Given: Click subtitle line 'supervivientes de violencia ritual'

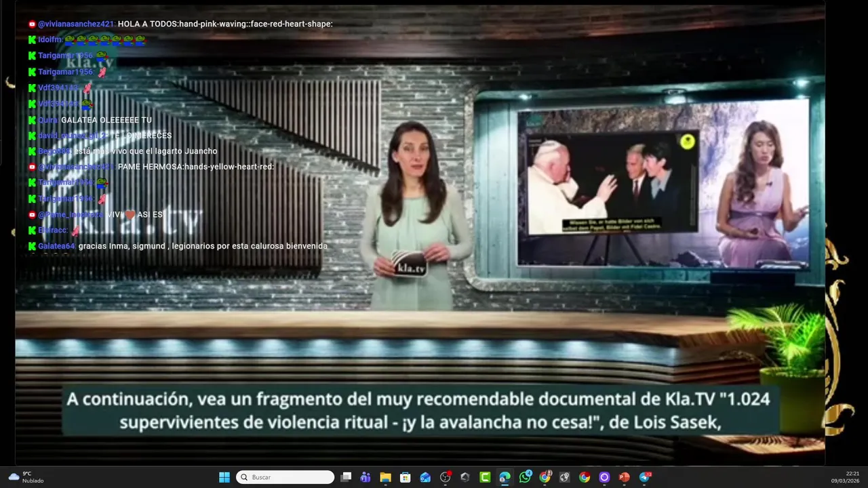Looking at the screenshot, I should [420, 423].
